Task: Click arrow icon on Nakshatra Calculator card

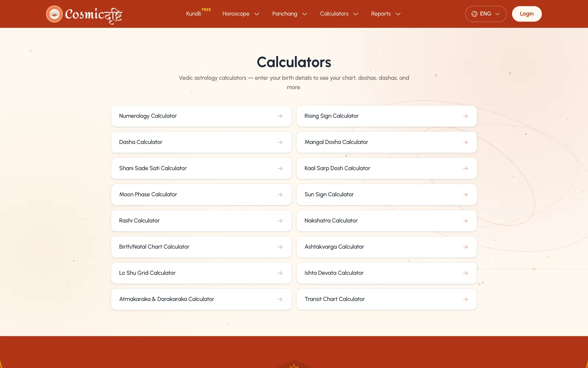Action: click(465, 221)
